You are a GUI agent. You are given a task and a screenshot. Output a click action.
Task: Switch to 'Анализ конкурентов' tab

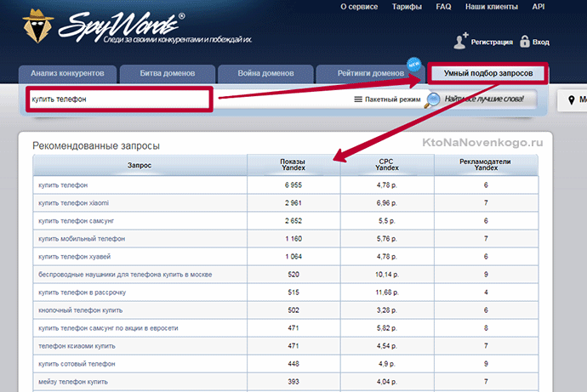tap(68, 74)
